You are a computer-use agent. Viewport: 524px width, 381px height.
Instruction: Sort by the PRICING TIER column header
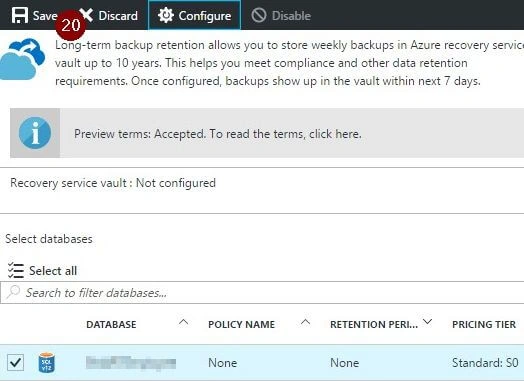tap(484, 324)
